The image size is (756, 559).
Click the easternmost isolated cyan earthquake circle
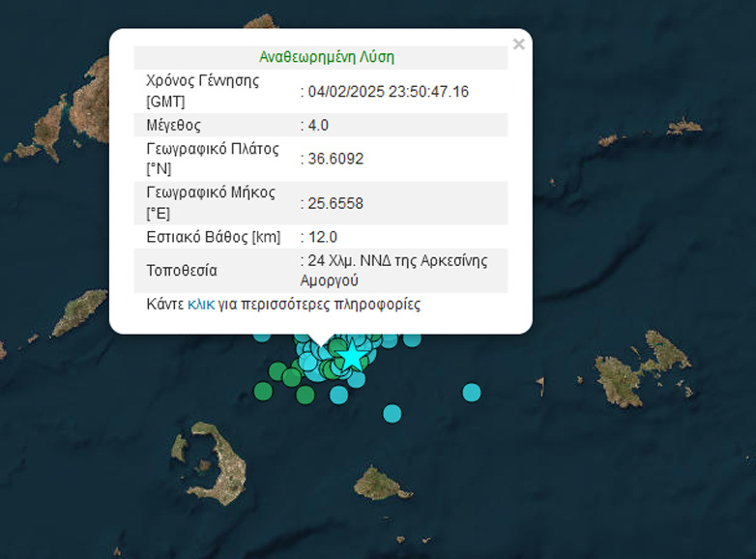[x=472, y=392]
